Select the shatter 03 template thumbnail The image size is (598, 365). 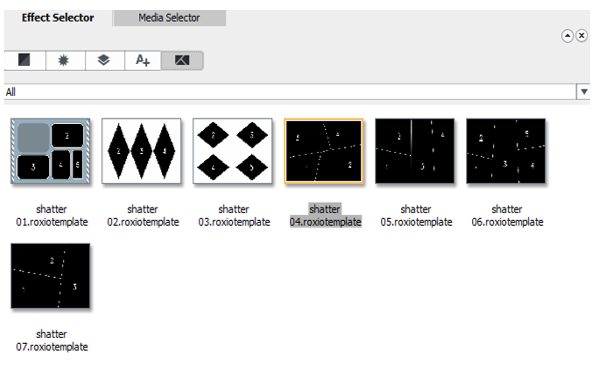233,151
